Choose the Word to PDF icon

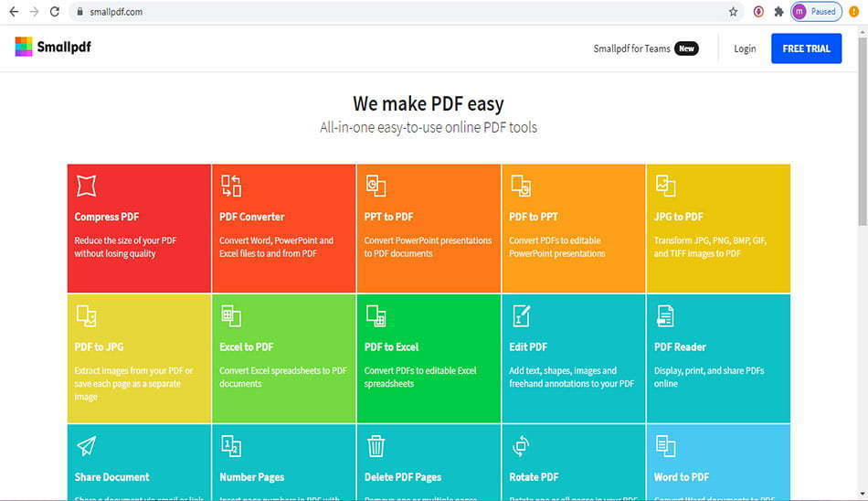click(665, 446)
